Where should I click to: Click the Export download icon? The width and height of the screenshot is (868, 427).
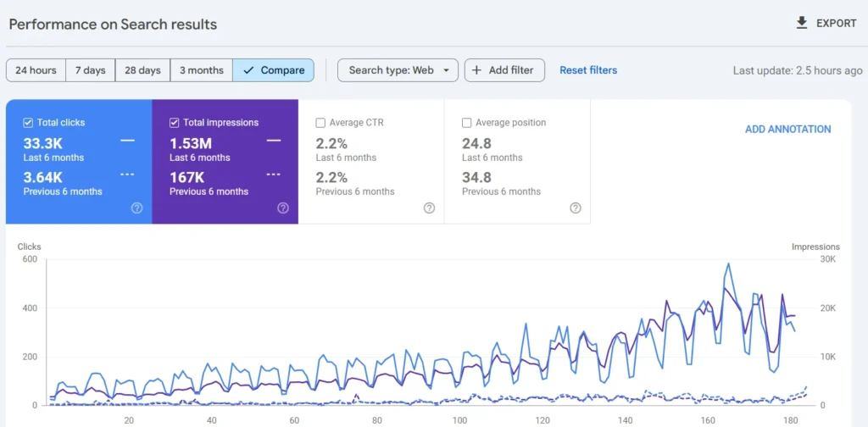pos(802,23)
